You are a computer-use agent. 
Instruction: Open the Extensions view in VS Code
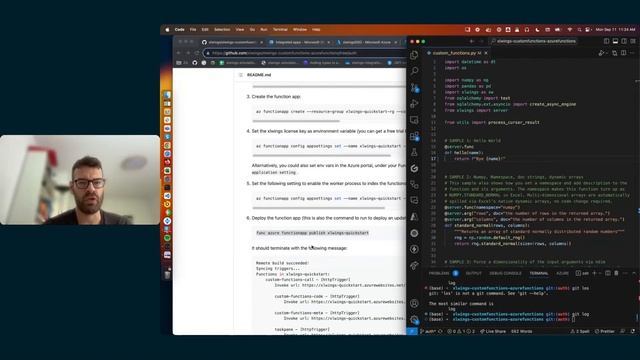414,136
